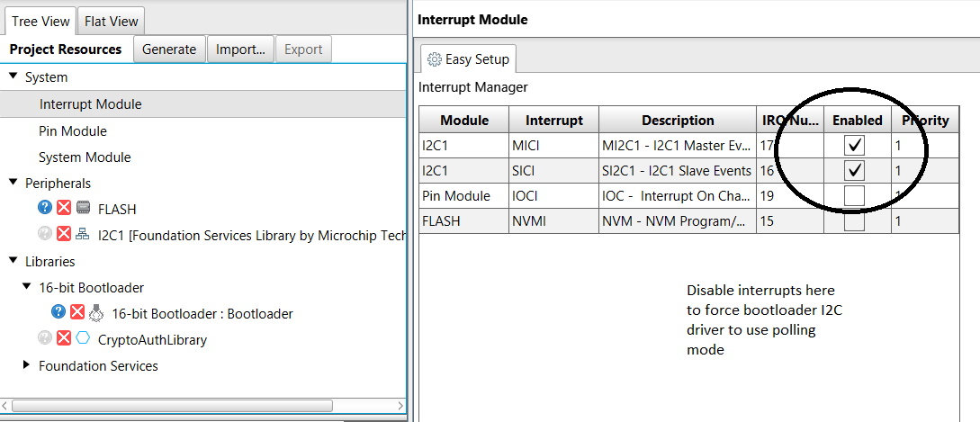Screen dimensions: 980x422
Task: Collapse the Peripherals tree section
Action: pyautogui.click(x=13, y=183)
